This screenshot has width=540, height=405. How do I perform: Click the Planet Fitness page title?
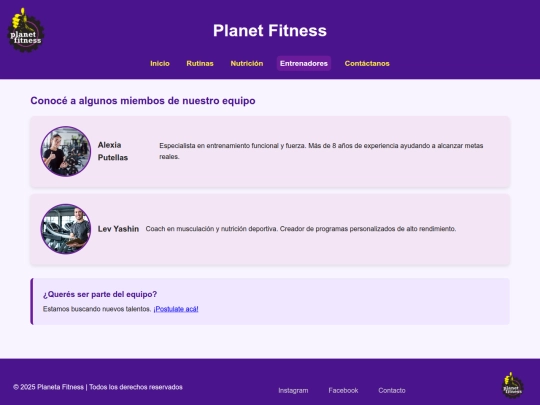(x=270, y=30)
